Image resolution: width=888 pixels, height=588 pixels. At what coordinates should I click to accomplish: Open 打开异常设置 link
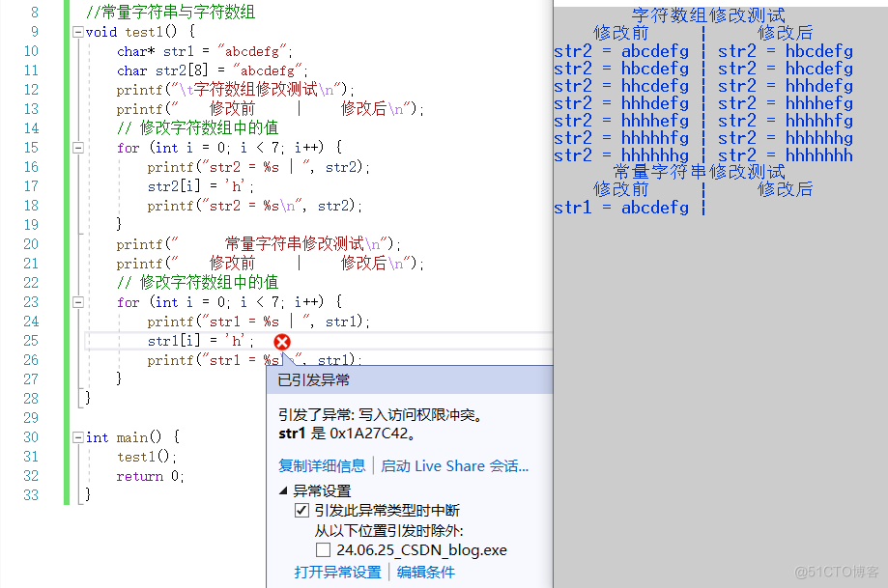coord(337,573)
